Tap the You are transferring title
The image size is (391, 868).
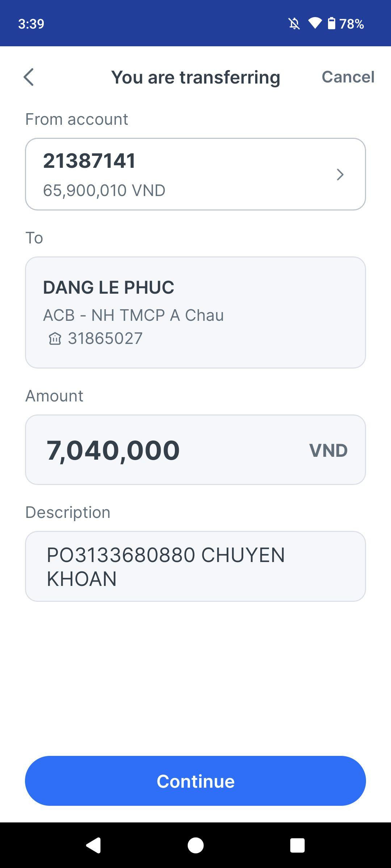click(195, 77)
